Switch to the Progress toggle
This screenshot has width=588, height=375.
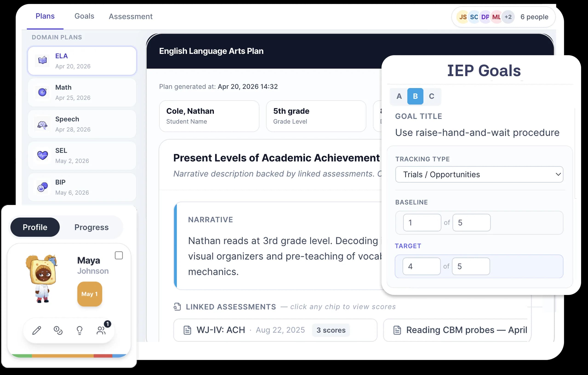click(91, 227)
